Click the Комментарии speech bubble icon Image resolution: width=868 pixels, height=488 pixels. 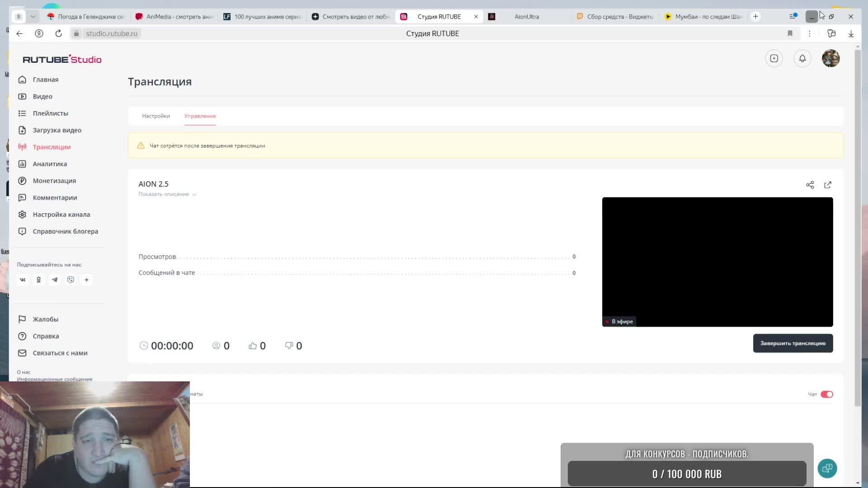coord(22,197)
